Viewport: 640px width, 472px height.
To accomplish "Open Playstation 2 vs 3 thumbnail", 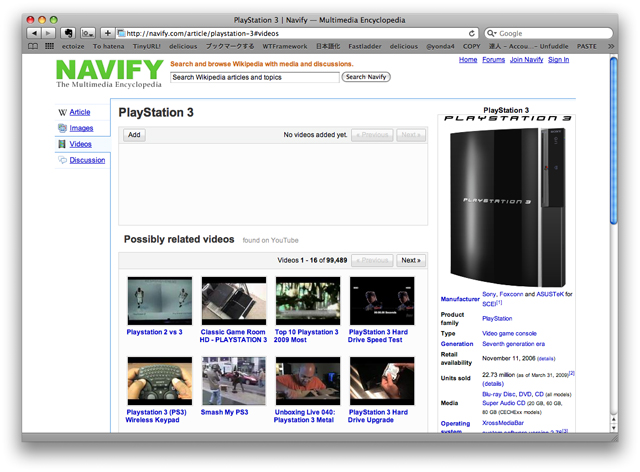I will [160, 301].
